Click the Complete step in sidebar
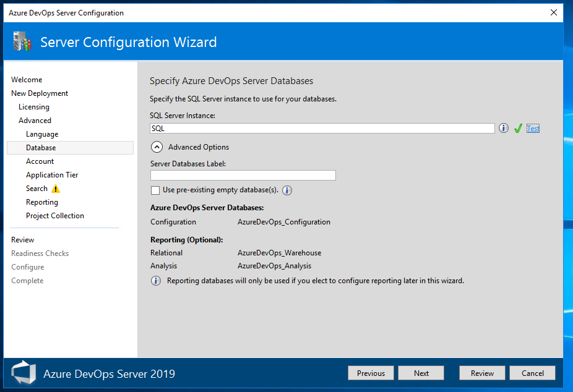573x392 pixels. pyautogui.click(x=27, y=280)
